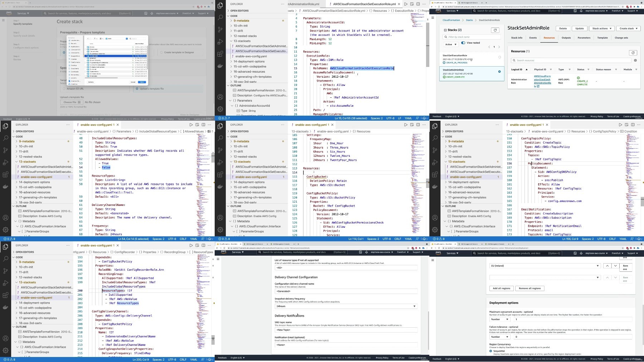Collapse the Stacks (2) side panel icon
644x362 pixels.
tap(445, 30)
